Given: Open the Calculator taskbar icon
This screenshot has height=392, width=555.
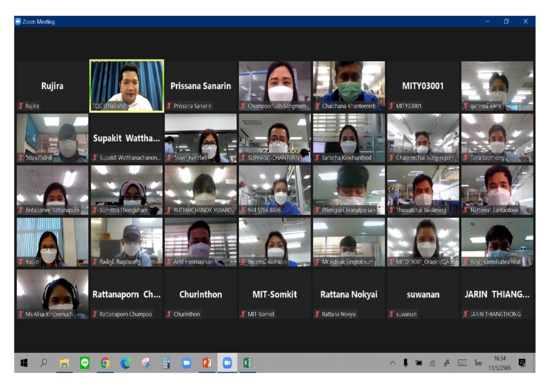Looking at the screenshot, I should point(166,363).
